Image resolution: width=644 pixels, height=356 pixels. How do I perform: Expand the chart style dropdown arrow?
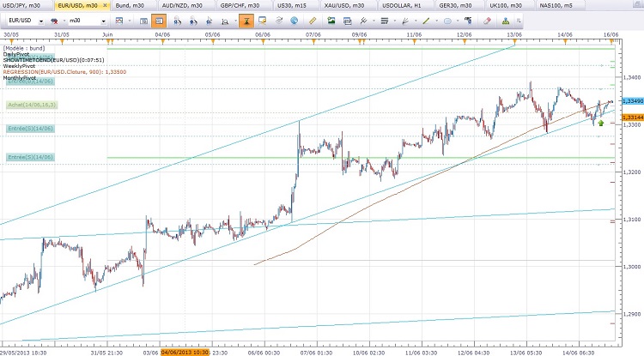(x=130, y=21)
